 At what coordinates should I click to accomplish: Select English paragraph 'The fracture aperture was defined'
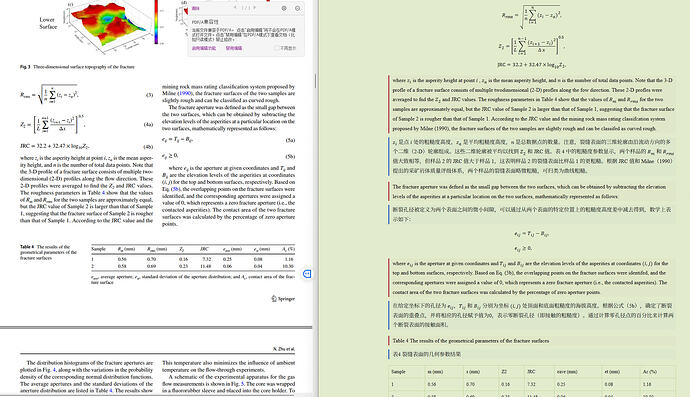532,191
